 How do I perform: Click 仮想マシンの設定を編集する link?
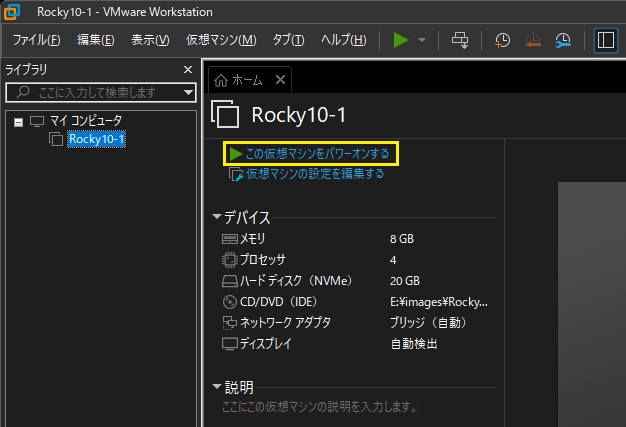315,174
